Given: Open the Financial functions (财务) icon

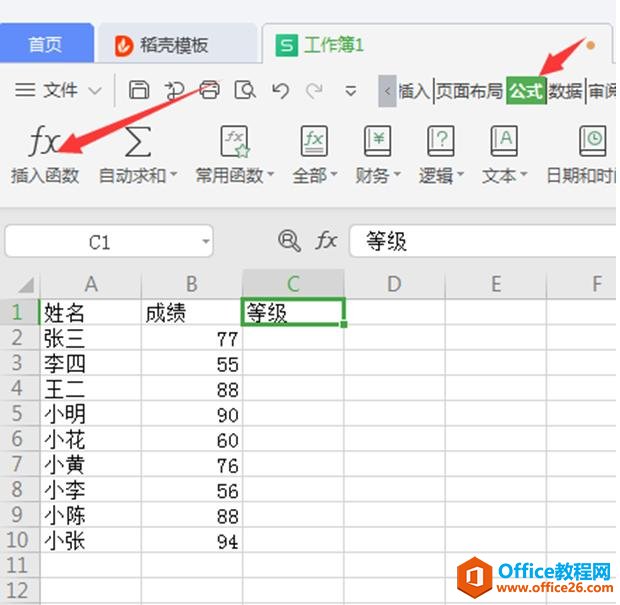Looking at the screenshot, I should point(378,141).
